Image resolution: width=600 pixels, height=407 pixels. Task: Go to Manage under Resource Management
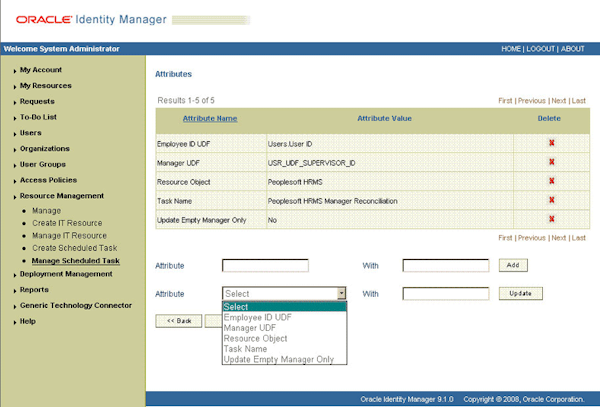tap(46, 211)
